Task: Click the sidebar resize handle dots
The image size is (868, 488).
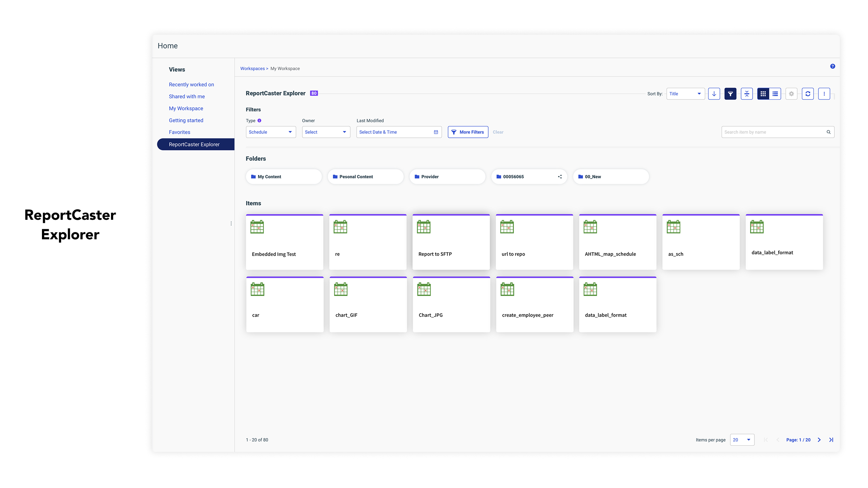Action: (x=231, y=223)
